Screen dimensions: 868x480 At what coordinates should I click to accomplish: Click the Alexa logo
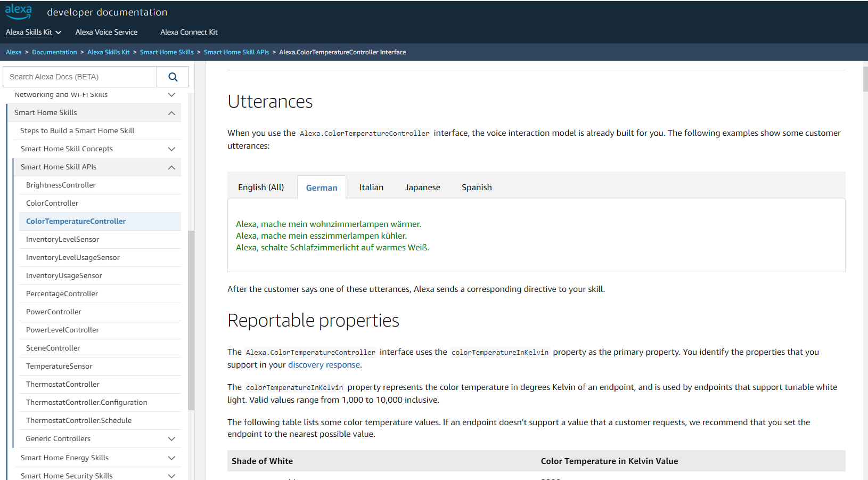pos(19,12)
